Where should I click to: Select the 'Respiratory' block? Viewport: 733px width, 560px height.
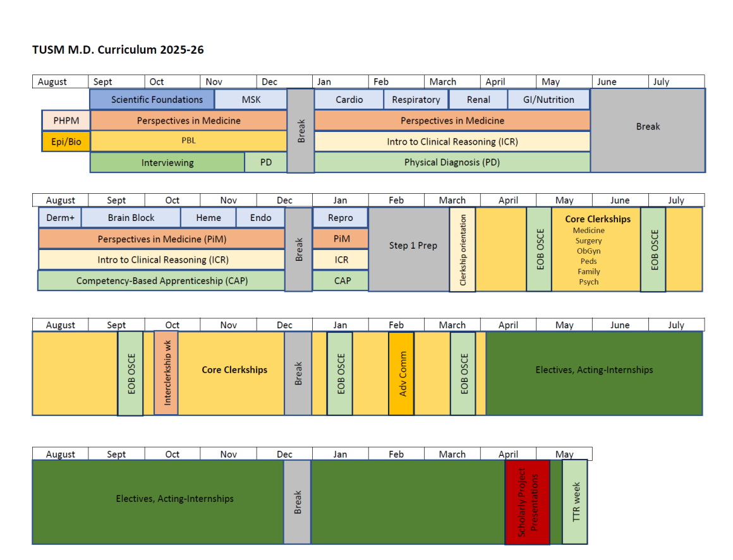pos(416,100)
